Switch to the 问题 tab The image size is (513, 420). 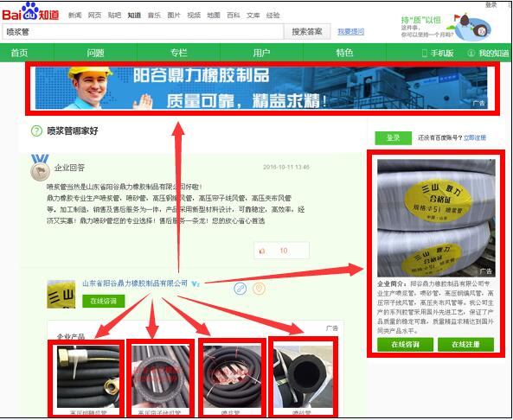point(95,53)
